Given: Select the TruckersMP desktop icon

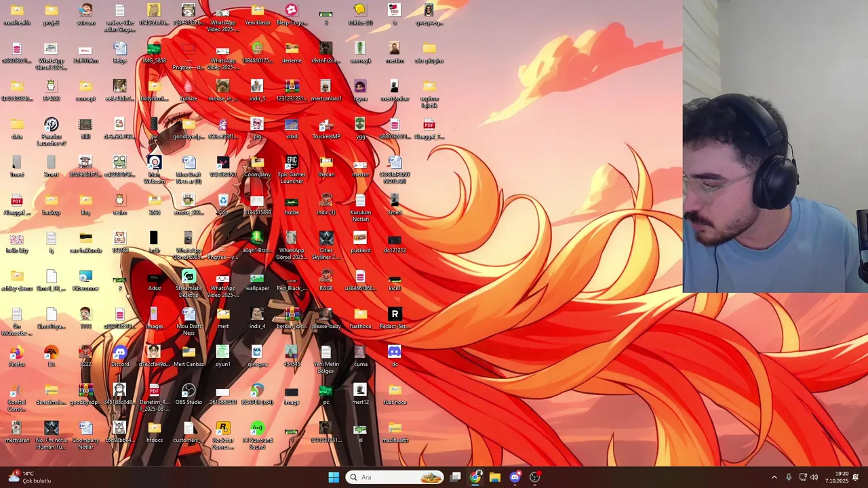Looking at the screenshot, I should click(x=326, y=128).
